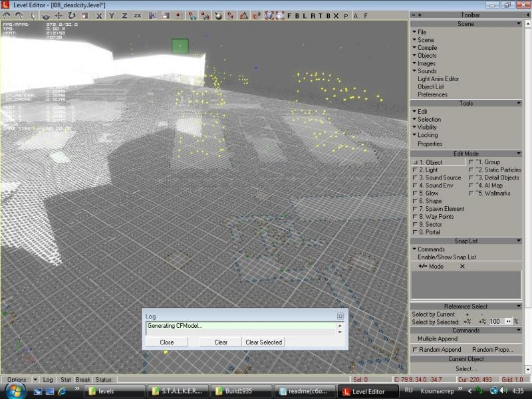This screenshot has width=532, height=399.
Task: Click Close in the Log dialog
Action: point(167,342)
